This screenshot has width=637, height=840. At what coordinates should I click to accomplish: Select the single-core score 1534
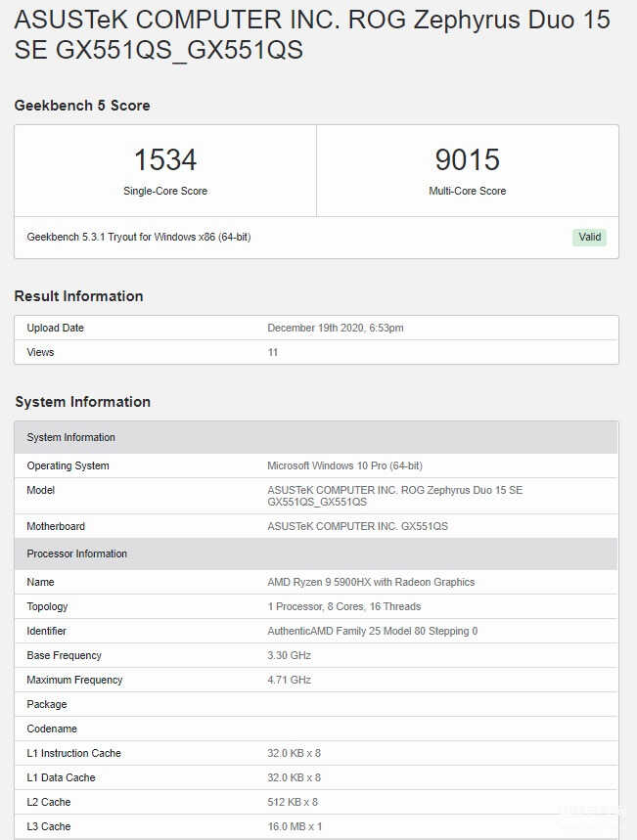[165, 159]
